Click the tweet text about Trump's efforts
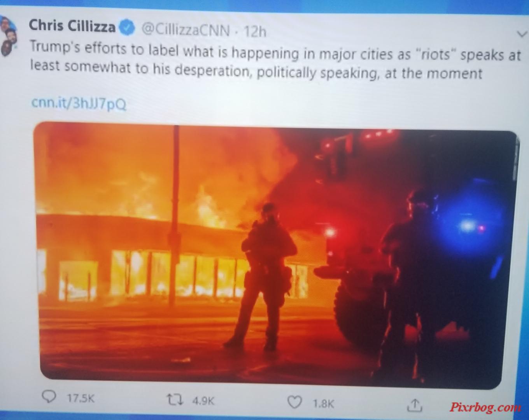The image size is (529, 420). click(275, 61)
